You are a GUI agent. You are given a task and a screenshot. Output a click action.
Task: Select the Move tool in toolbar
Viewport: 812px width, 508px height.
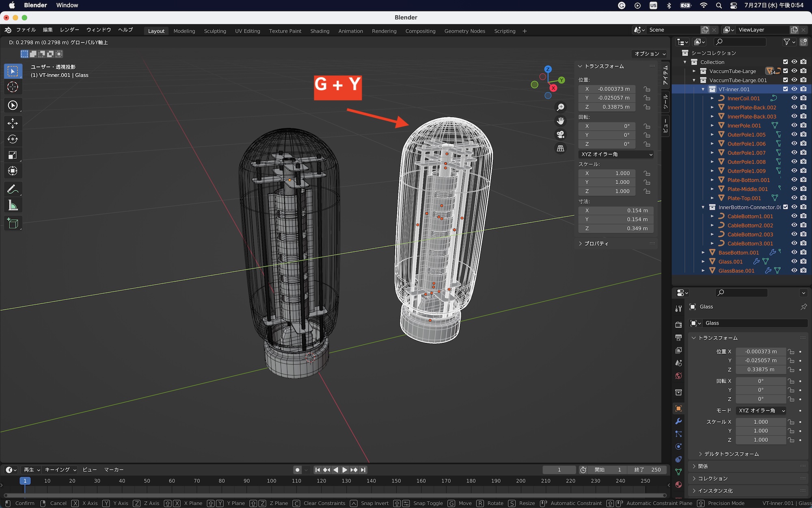(x=13, y=123)
